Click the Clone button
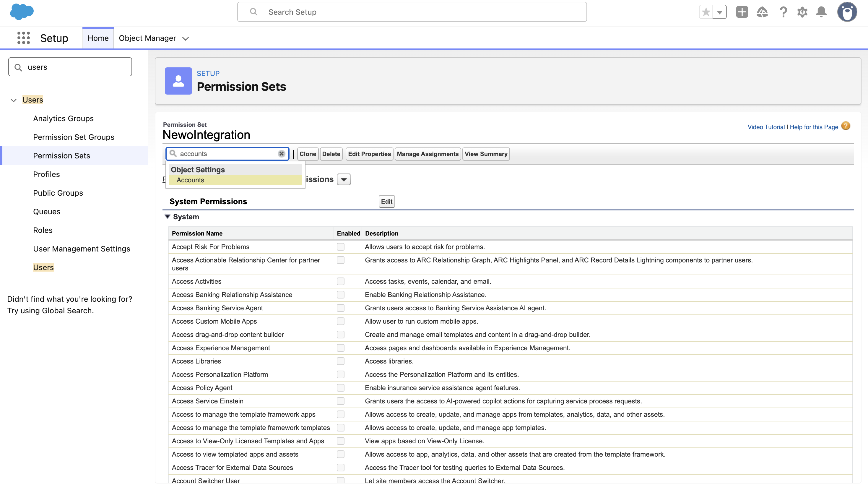Screen dimensions: 868x490 [x=308, y=154]
